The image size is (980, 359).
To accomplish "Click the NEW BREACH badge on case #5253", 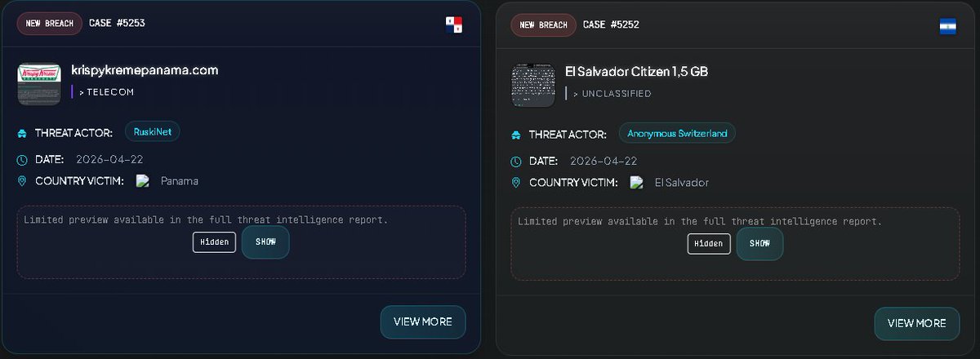I will [x=50, y=24].
